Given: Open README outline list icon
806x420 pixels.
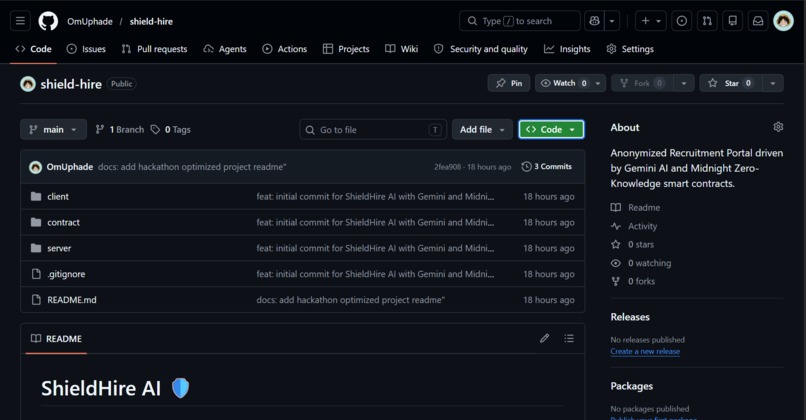Looking at the screenshot, I should pyautogui.click(x=569, y=338).
